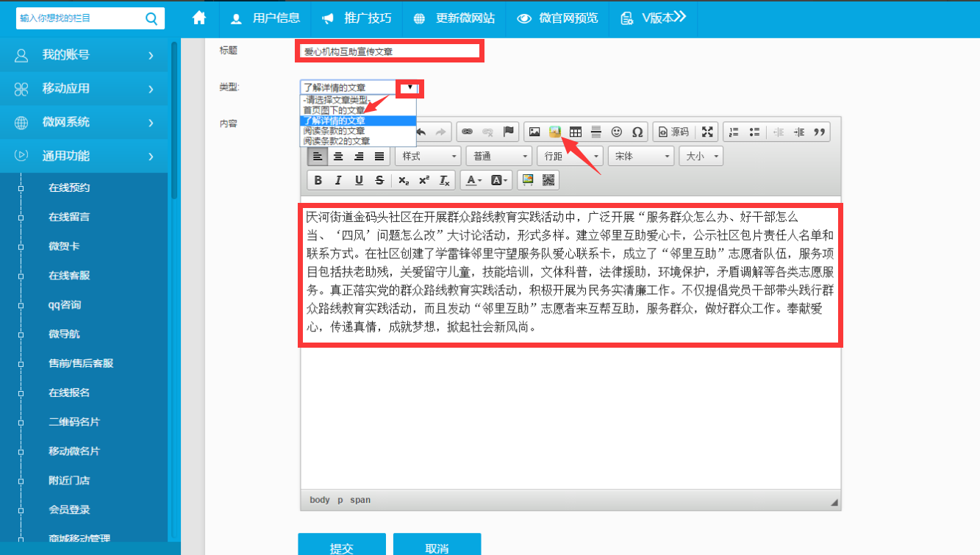Insert special character with omega icon
The image size is (980, 555).
coord(637,132)
